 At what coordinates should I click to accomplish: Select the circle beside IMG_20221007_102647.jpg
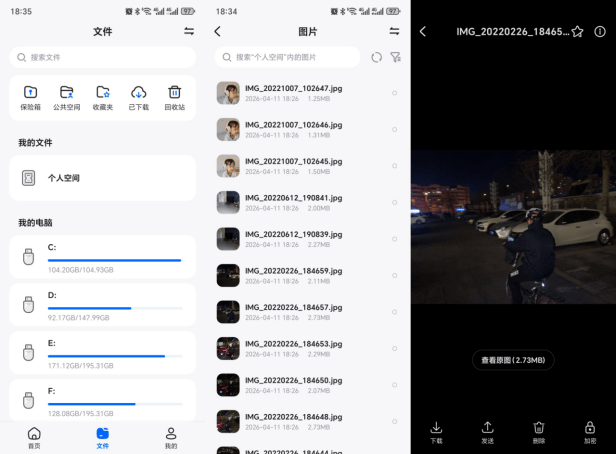coord(395,93)
